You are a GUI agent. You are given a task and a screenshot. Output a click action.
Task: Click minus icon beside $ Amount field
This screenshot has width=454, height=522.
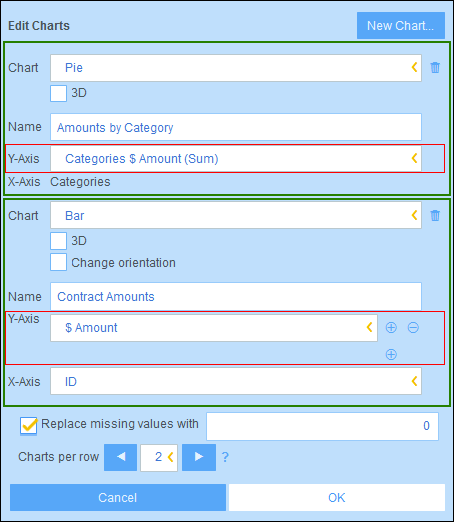413,328
